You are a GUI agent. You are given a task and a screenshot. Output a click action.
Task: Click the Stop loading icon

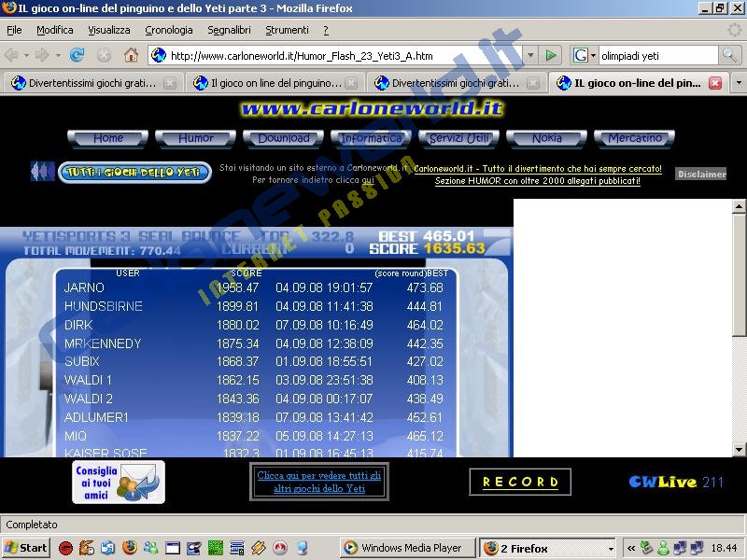(104, 56)
